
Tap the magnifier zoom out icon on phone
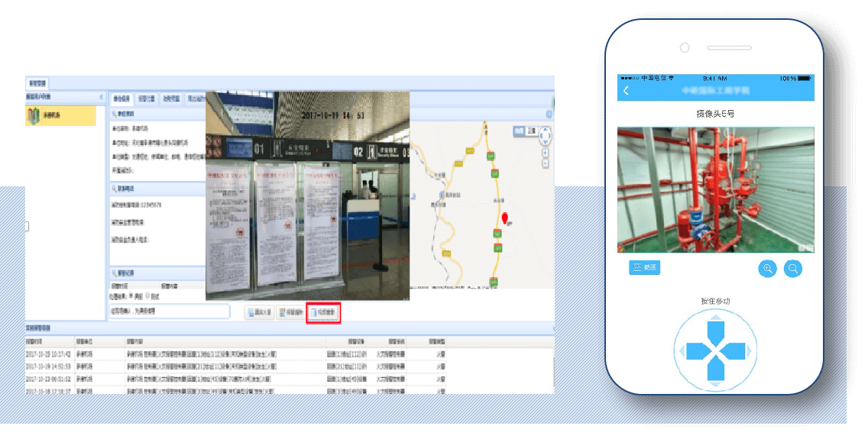point(792,269)
